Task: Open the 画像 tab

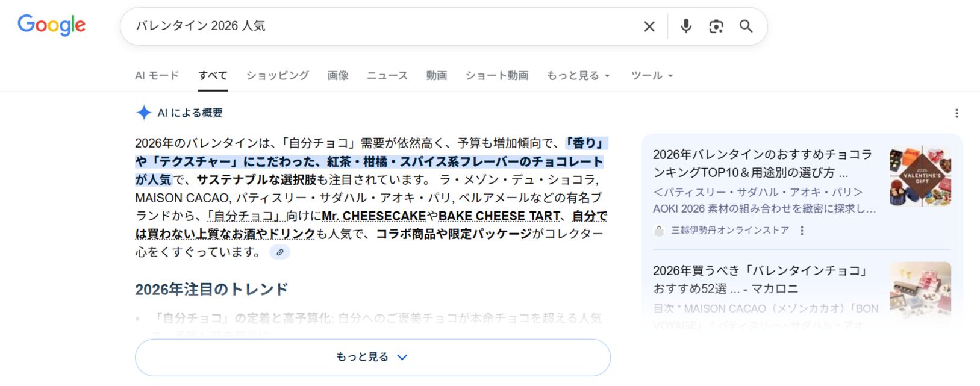Action: point(338,76)
